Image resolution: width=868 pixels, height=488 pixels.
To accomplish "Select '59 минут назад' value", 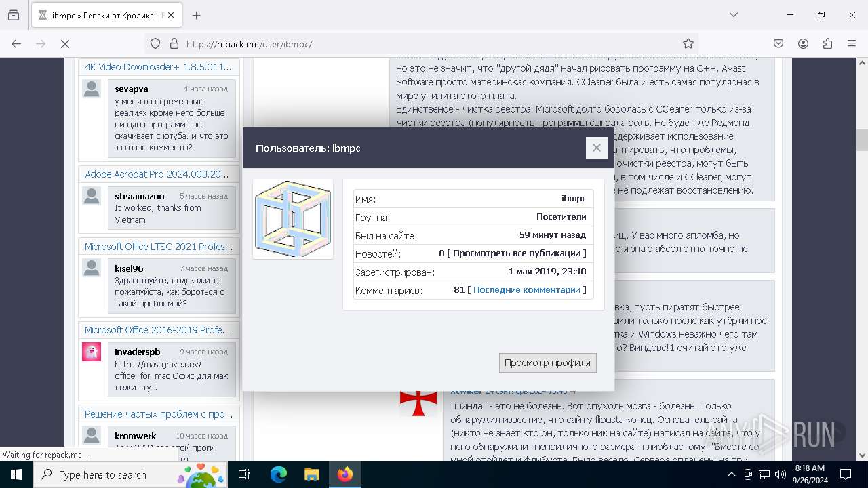I will coord(553,235).
